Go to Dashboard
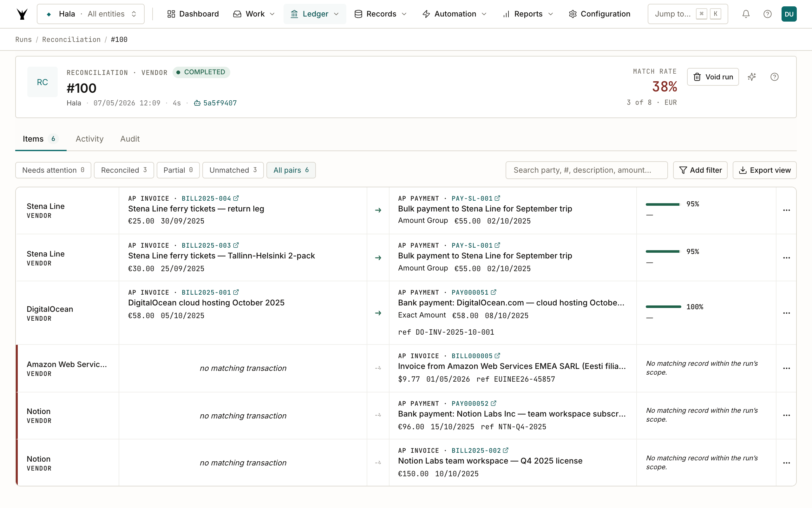 tap(193, 14)
